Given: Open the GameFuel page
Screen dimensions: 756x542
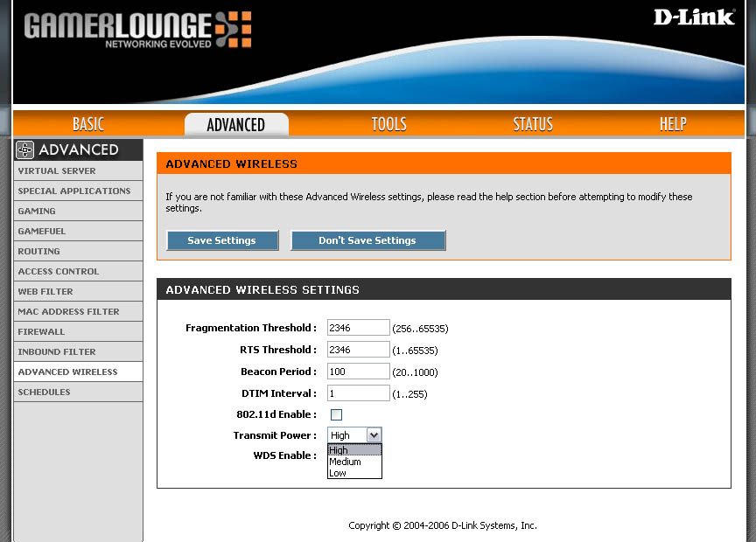Looking at the screenshot, I should click(x=78, y=232).
